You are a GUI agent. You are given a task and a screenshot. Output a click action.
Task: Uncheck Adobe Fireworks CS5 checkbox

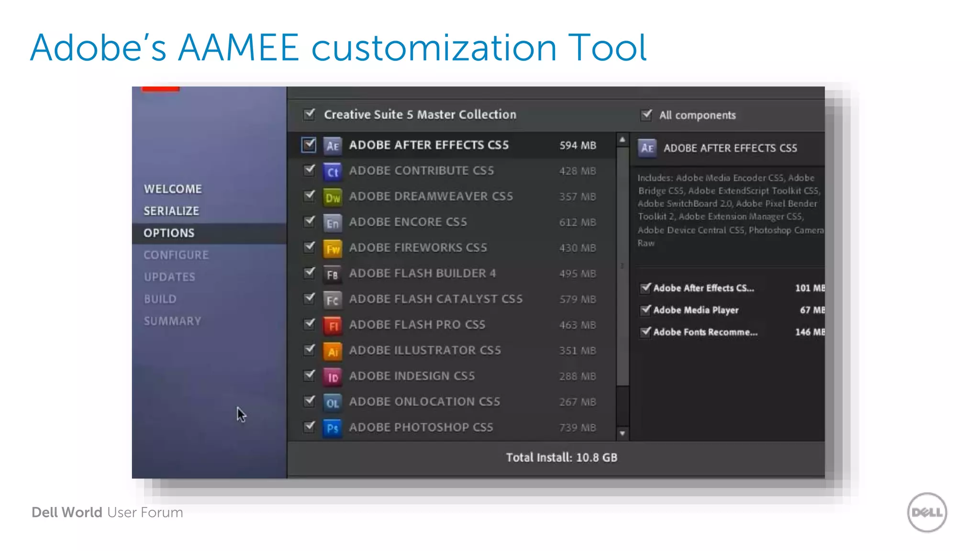point(310,247)
